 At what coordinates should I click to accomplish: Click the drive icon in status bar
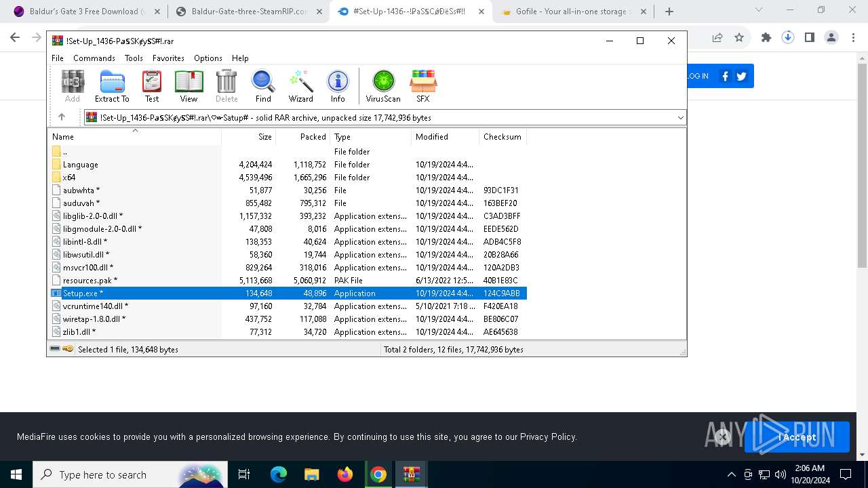(55, 349)
